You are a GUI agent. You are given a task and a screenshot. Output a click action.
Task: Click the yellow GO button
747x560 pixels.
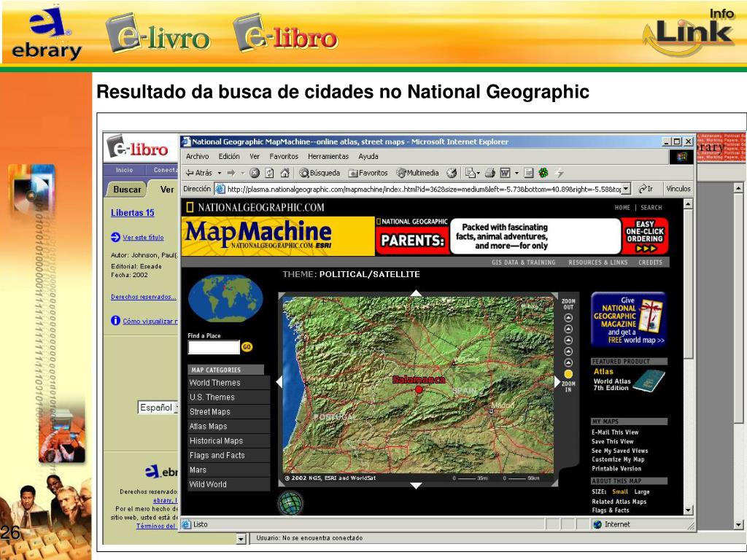point(247,347)
